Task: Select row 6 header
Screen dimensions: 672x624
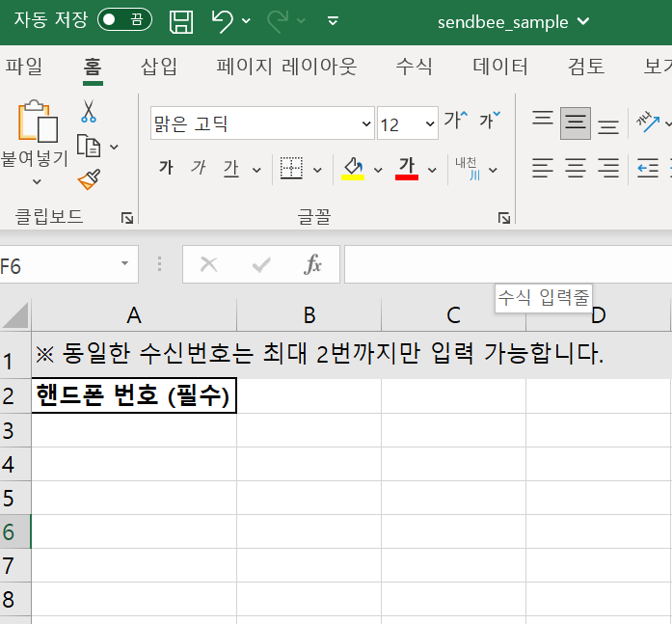Action: click(x=15, y=531)
